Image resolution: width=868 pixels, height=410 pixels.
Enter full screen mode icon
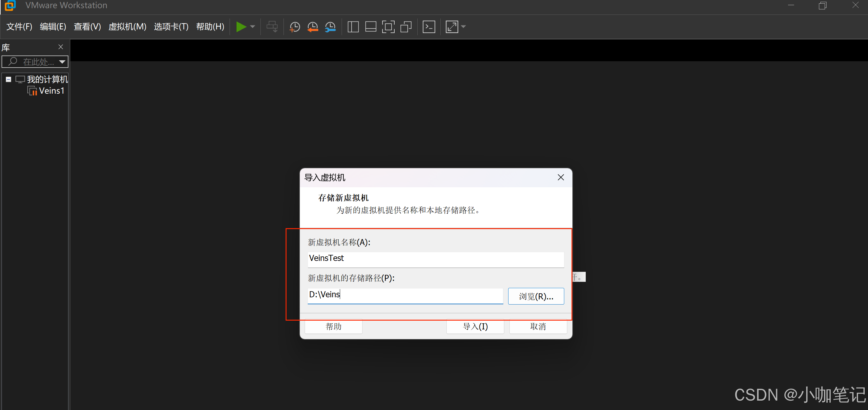coord(388,27)
